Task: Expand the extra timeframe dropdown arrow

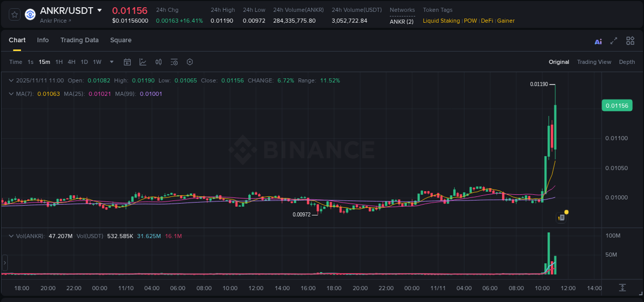Action: (x=111, y=62)
